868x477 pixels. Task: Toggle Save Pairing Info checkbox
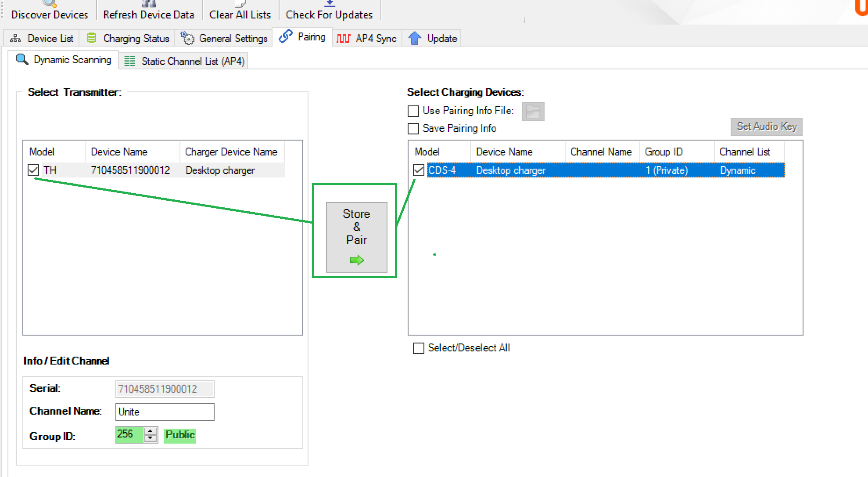pos(413,129)
